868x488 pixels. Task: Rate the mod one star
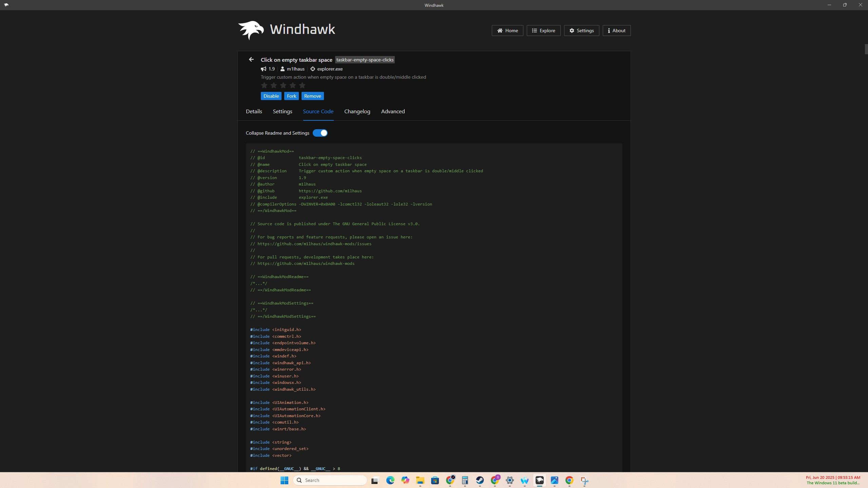(x=264, y=85)
